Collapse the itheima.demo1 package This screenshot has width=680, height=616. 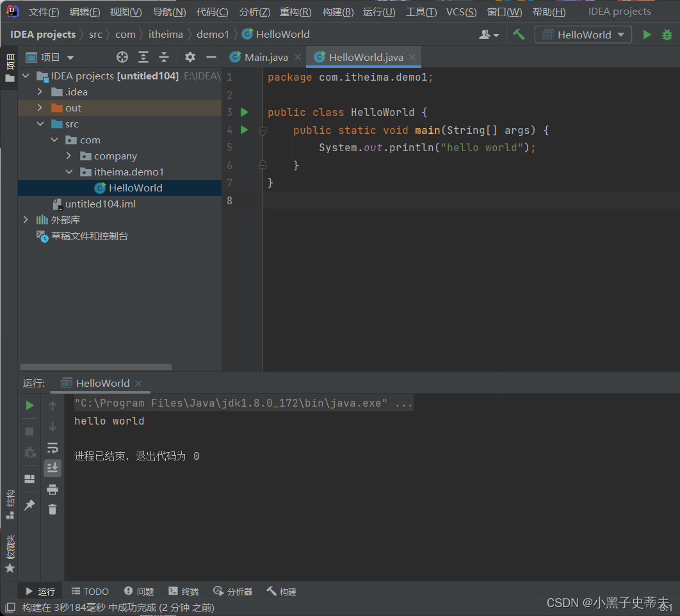coord(69,172)
